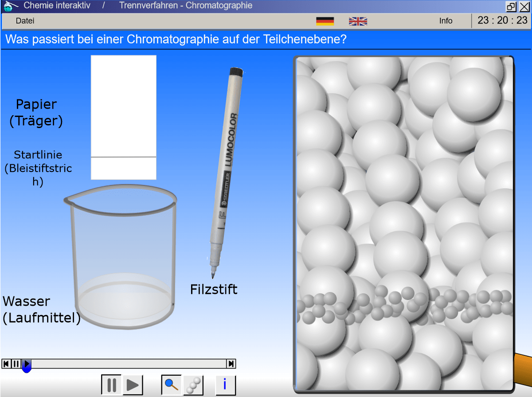This screenshot has width=532, height=397.
Task: Toggle the particle spheres model view
Action: pos(193,385)
